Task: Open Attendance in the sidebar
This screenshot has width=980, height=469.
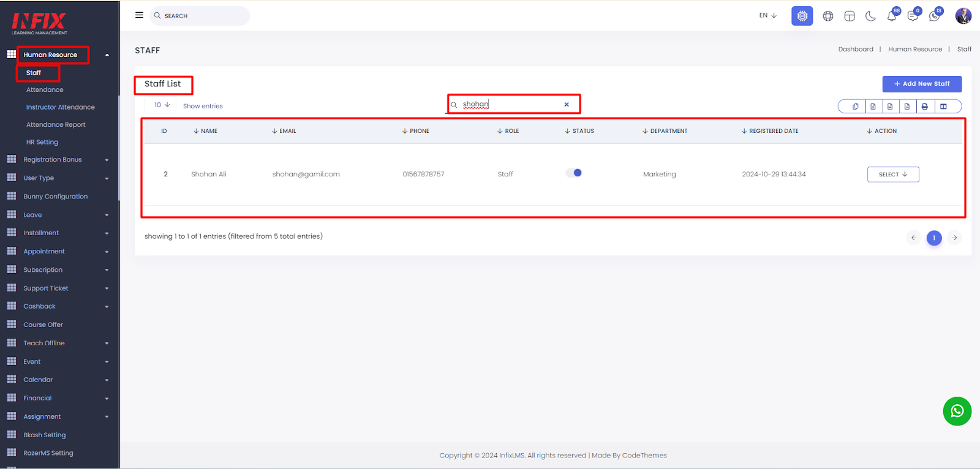Action: (45, 90)
